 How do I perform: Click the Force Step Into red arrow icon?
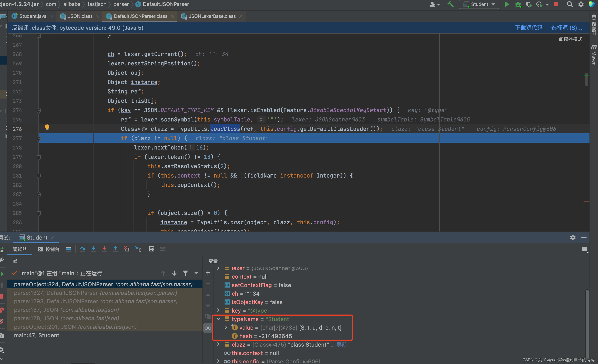tap(105, 249)
